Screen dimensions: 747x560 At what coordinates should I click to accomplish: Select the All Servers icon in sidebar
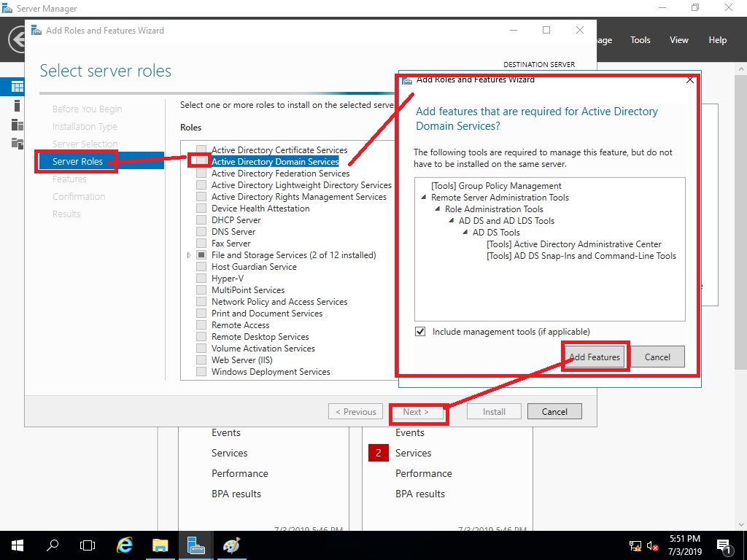click(18, 125)
